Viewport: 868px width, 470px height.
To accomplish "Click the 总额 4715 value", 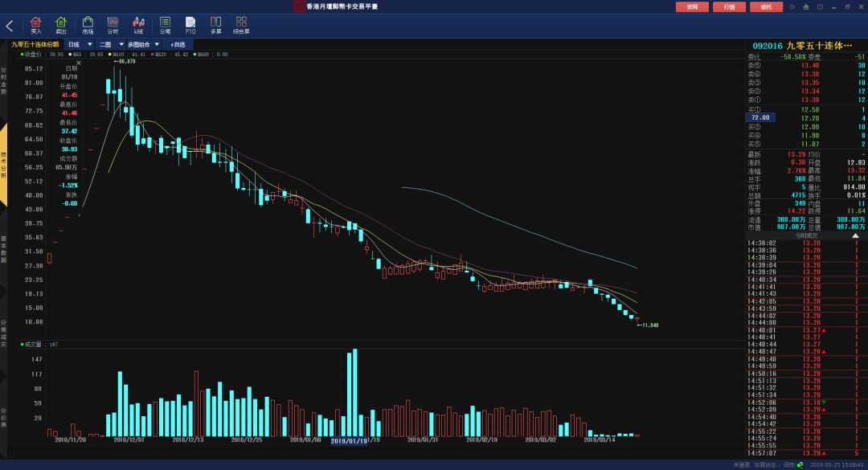I will click(798, 195).
